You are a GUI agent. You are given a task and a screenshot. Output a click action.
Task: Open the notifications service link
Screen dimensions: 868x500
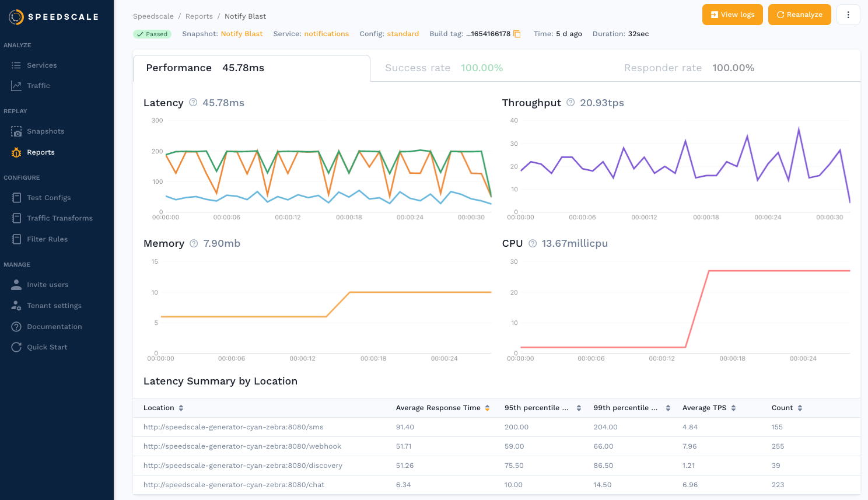(326, 34)
